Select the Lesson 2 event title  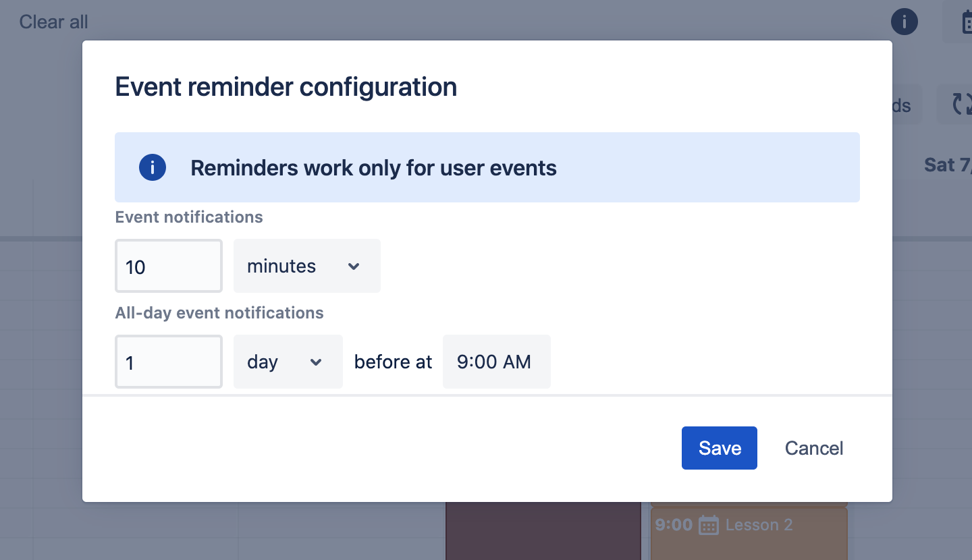[759, 525]
